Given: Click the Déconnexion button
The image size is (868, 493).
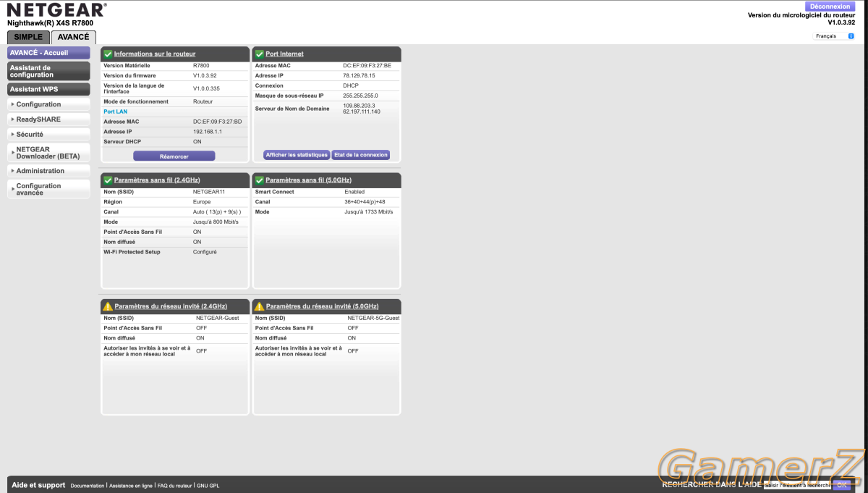Looking at the screenshot, I should pos(830,7).
